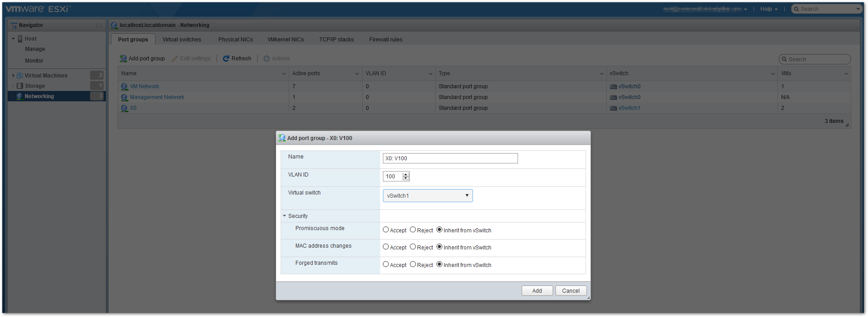Click the VMware ESXi logo

pos(38,9)
